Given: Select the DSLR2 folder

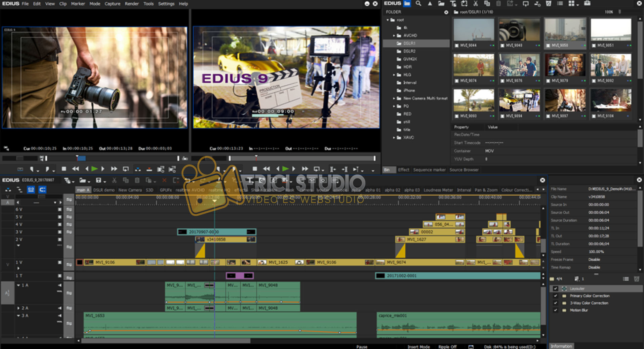Looking at the screenshot, I should 409,51.
